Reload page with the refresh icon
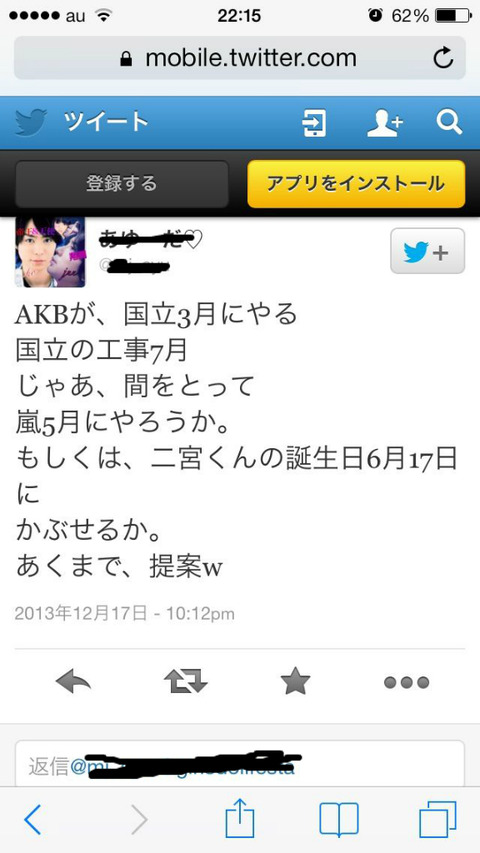480x853 pixels. pyautogui.click(x=444, y=59)
